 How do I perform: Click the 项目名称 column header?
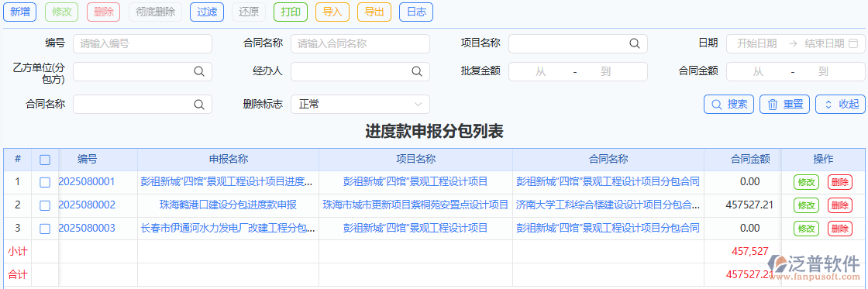tap(415, 160)
